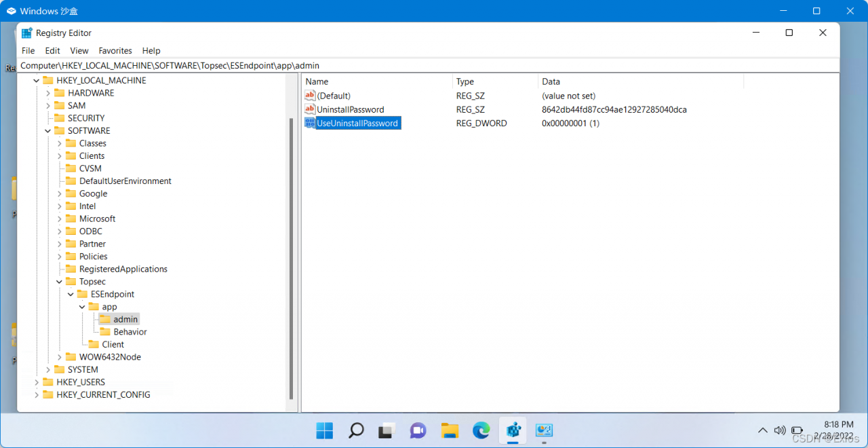The image size is (868, 448).
Task: Expand the HKEY_USERS hive
Action: click(37, 382)
